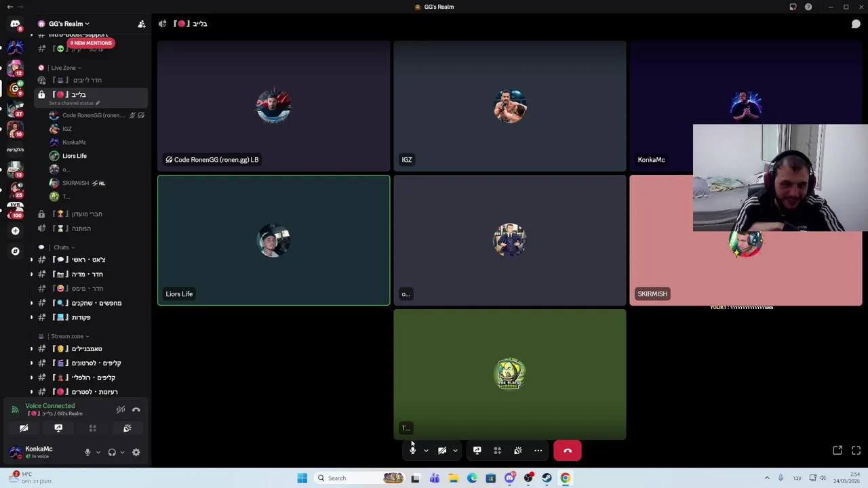Open server icon with badge 12
Image resolution: width=868 pixels, height=488 pixels.
(15, 68)
